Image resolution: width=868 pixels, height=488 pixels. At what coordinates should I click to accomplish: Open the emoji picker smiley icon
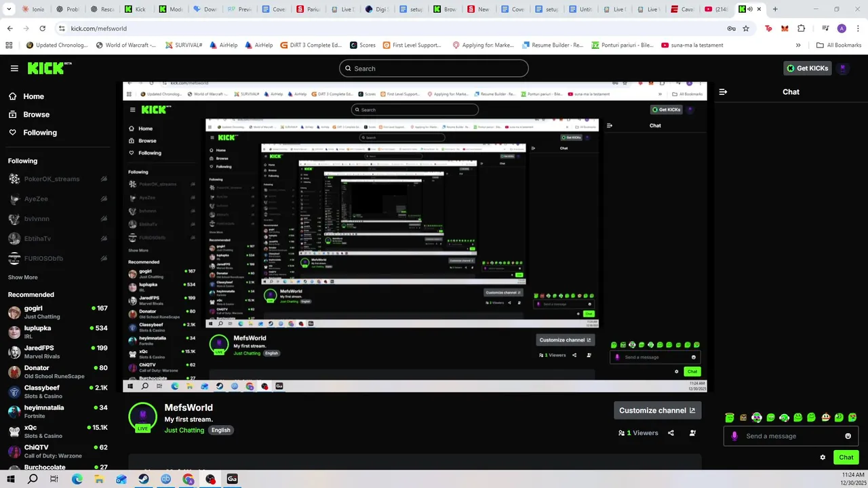pyautogui.click(x=848, y=436)
